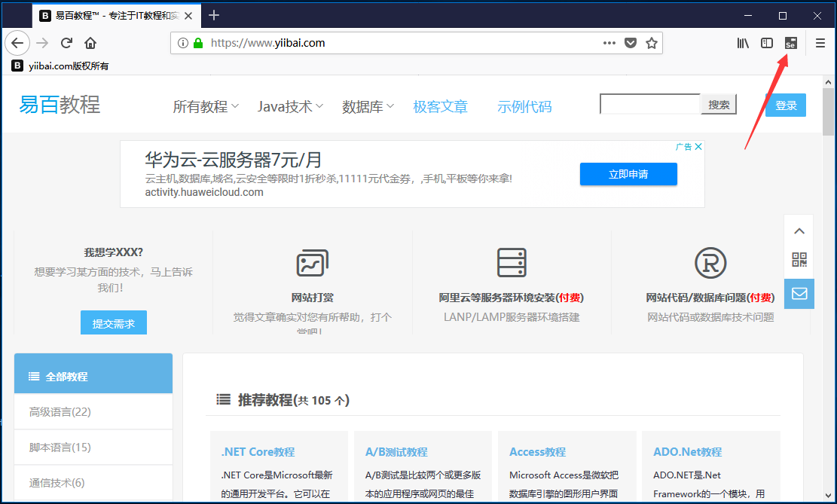Click the Firefox Library icon

743,43
